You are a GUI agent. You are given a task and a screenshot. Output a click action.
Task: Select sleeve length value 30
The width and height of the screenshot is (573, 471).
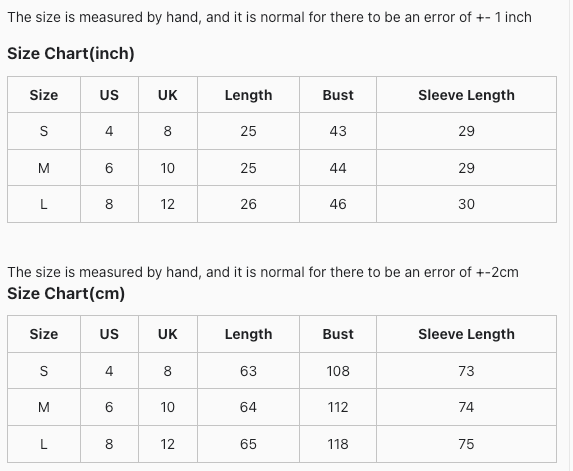[466, 204]
